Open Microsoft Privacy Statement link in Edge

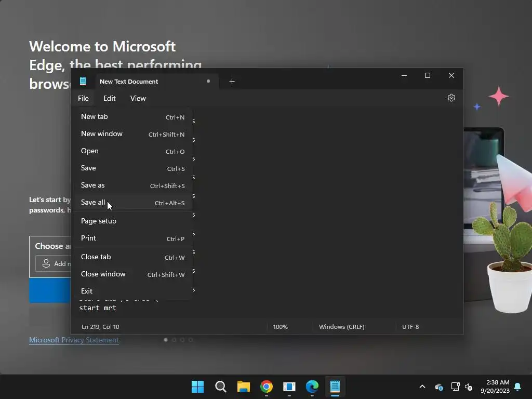74,340
